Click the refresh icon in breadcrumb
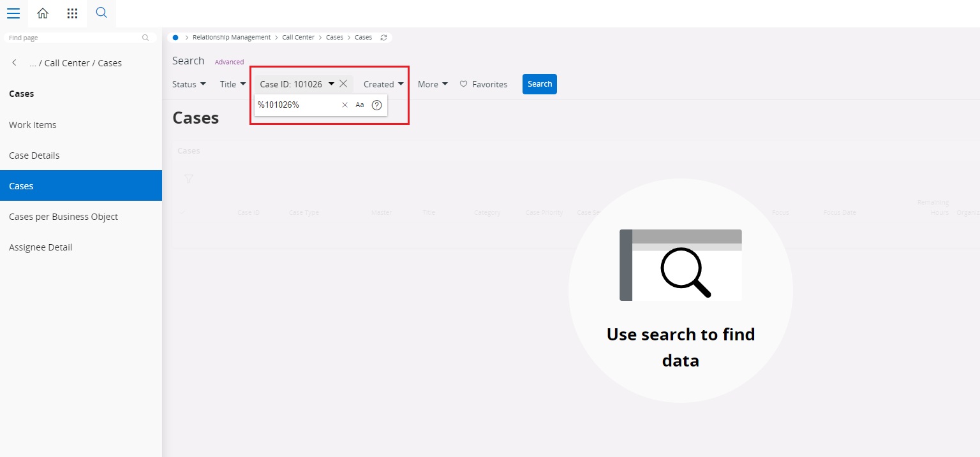This screenshot has width=980, height=457. pos(383,38)
